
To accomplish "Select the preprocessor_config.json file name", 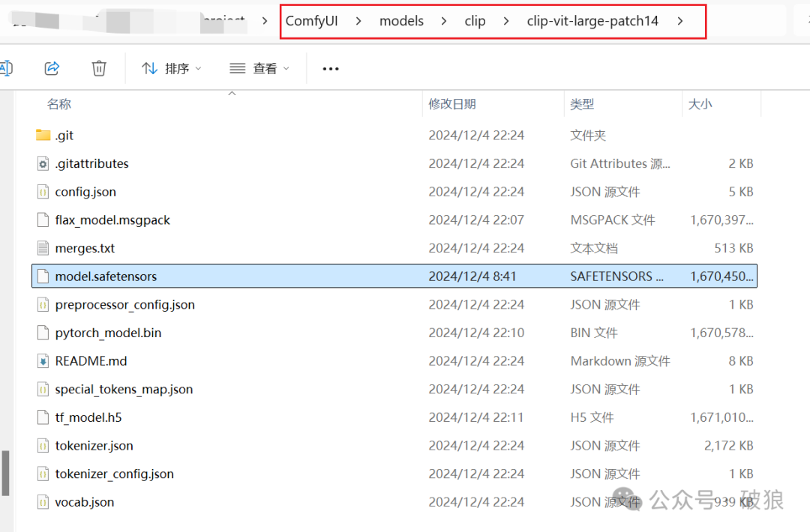I will pyautogui.click(x=125, y=305).
